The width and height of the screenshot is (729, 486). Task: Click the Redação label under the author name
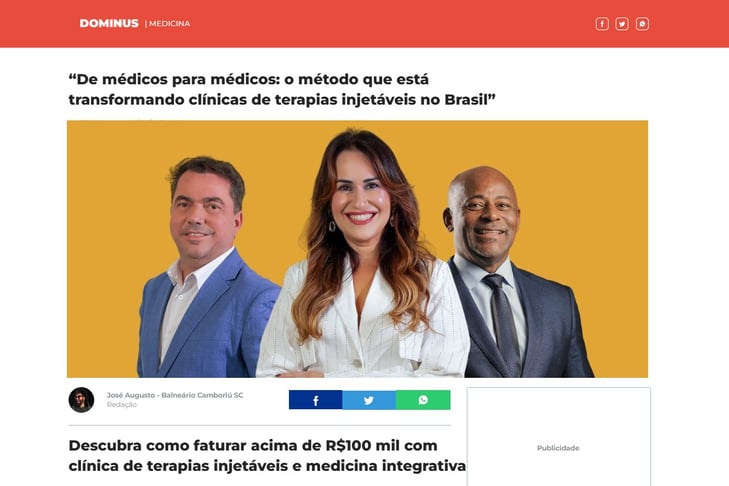(122, 405)
